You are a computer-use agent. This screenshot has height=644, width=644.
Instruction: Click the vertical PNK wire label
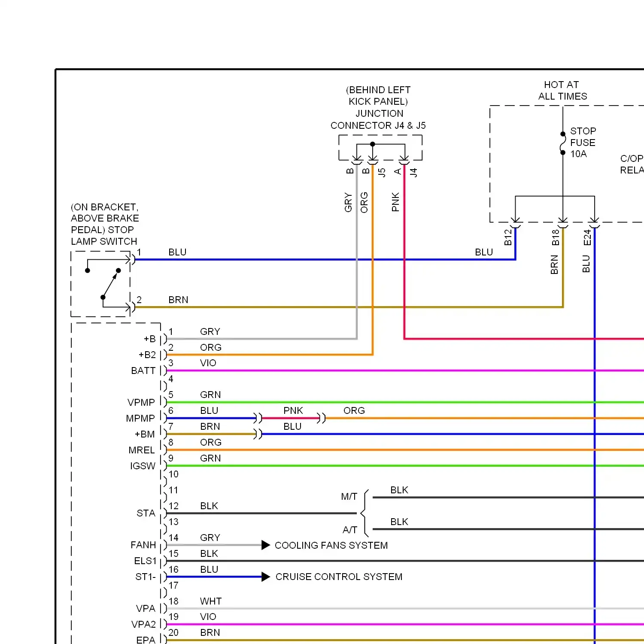(396, 202)
